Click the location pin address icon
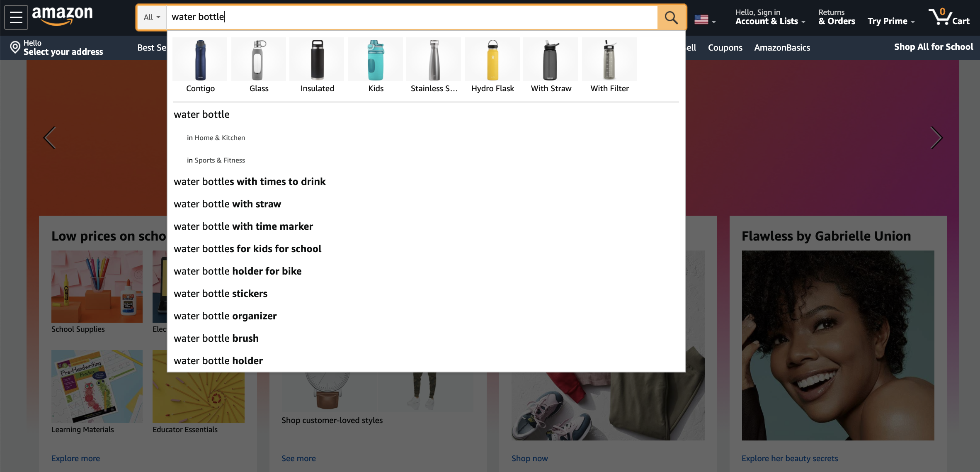 [15, 47]
